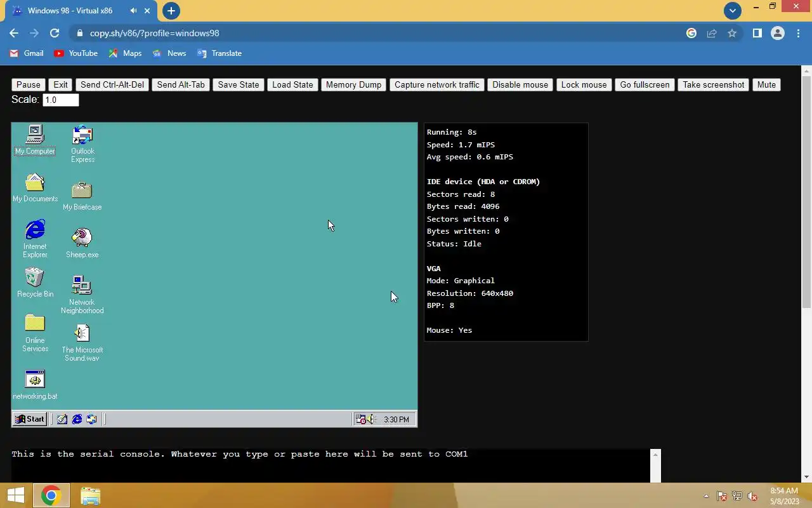This screenshot has height=508, width=812.
Task: Open Chrome three-dot menu
Action: (798, 33)
